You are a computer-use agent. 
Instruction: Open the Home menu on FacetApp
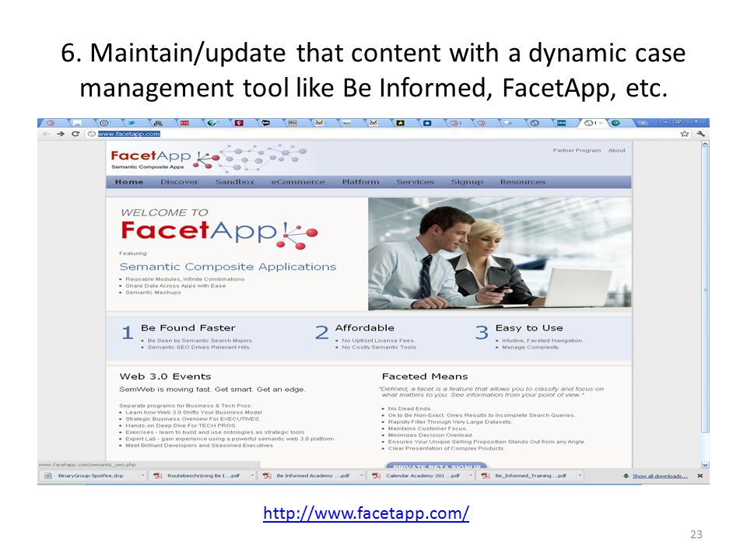(x=129, y=182)
